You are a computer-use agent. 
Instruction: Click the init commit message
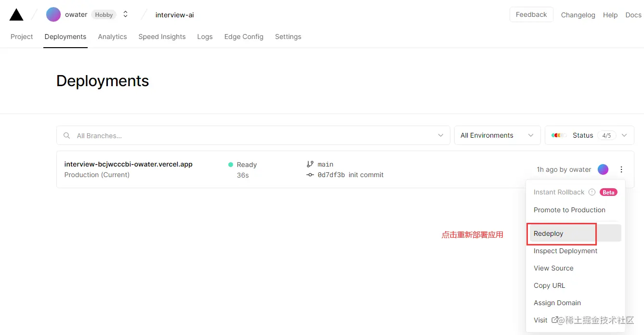click(x=366, y=175)
